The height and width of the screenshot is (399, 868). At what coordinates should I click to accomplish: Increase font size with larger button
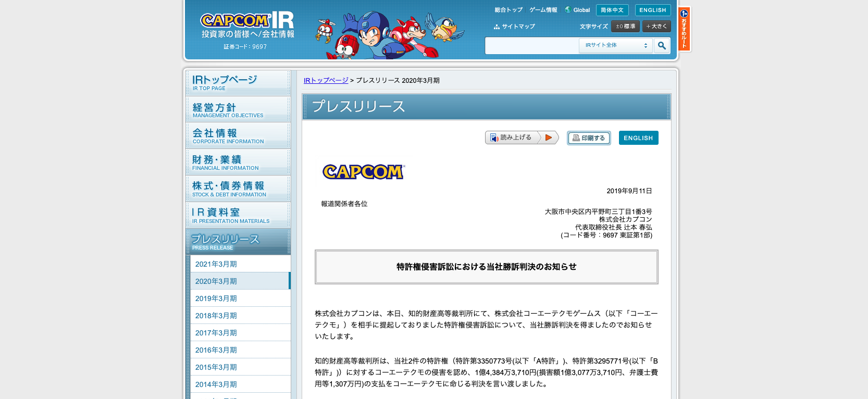pos(656,27)
